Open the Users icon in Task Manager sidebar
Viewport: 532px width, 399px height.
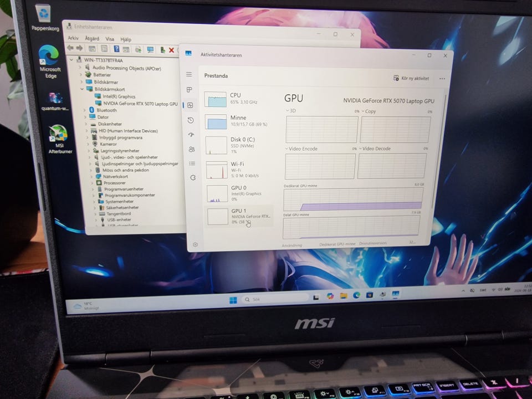(x=192, y=149)
